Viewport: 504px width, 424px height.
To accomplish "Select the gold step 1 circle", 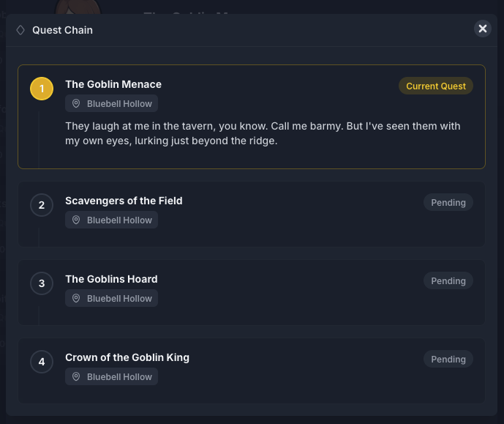I will (x=42, y=89).
